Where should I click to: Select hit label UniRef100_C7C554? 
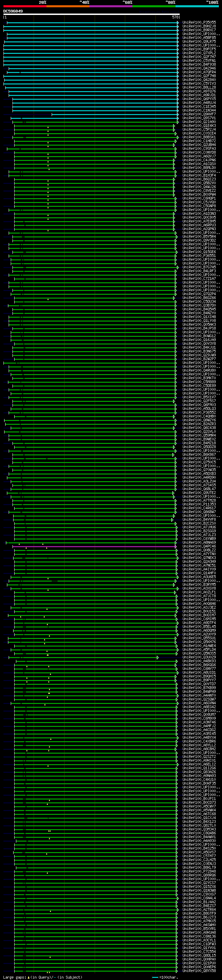pos(199,951)
